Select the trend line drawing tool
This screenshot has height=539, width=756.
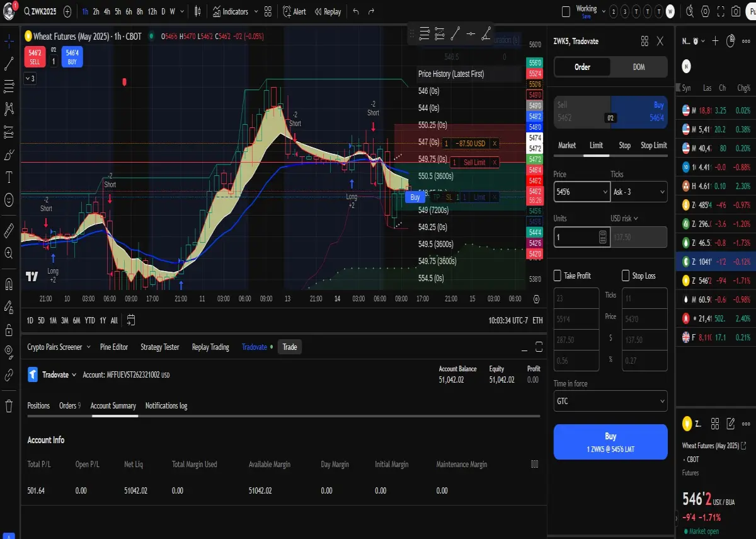click(9, 64)
